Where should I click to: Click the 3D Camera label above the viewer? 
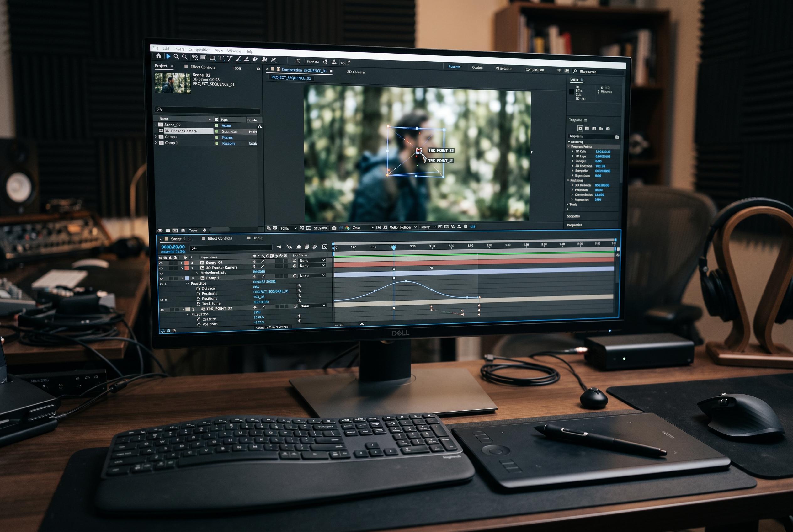point(356,72)
